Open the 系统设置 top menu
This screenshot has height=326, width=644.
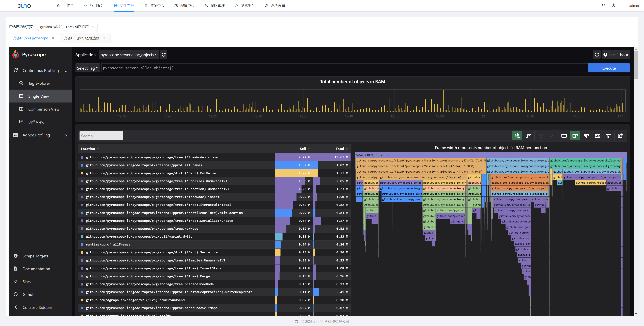tap(275, 6)
